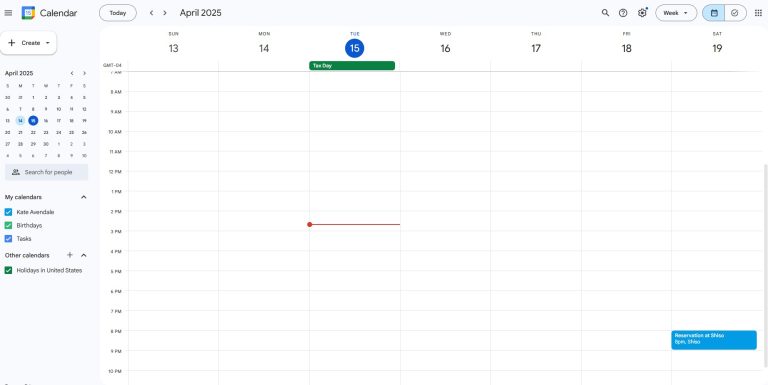Select Tuesday 15 date circle

pyautogui.click(x=355, y=48)
